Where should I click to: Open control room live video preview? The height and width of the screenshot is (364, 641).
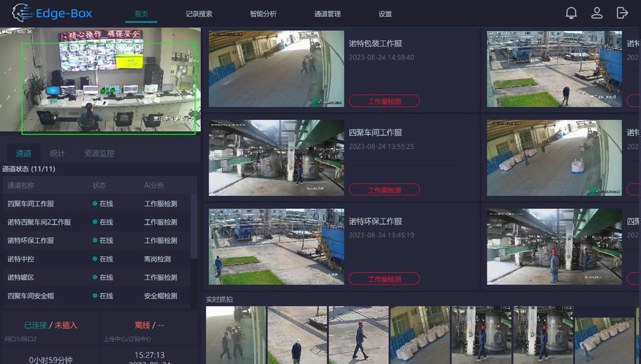(100, 81)
